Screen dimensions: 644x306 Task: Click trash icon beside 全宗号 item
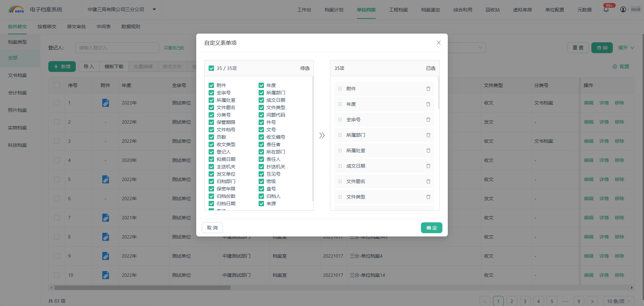pyautogui.click(x=428, y=120)
